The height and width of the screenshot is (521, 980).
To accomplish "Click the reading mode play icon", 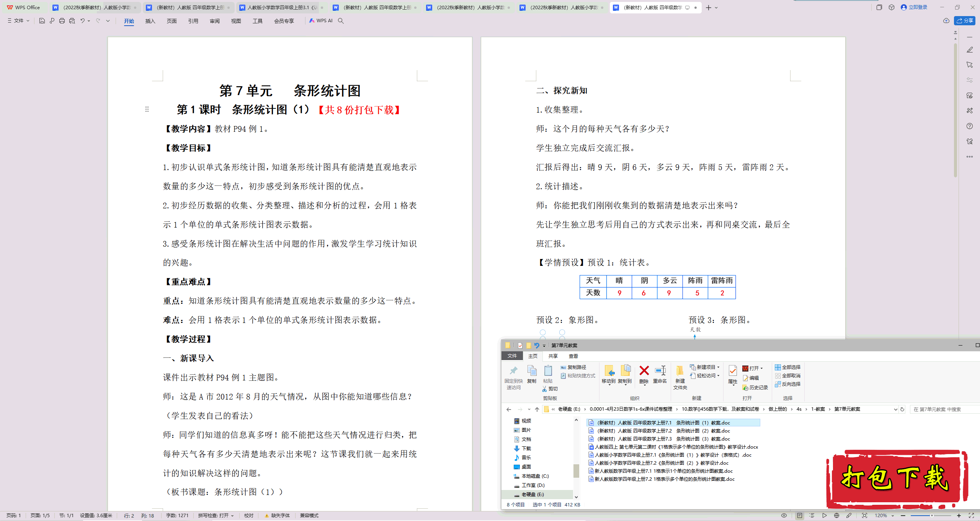I will click(824, 516).
